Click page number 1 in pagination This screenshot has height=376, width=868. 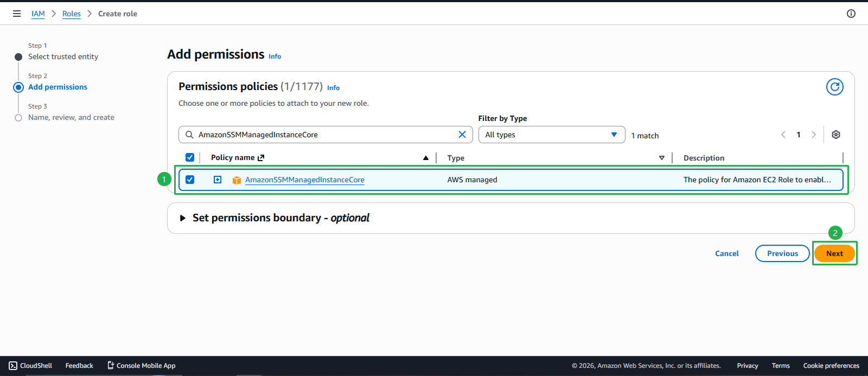pos(799,135)
